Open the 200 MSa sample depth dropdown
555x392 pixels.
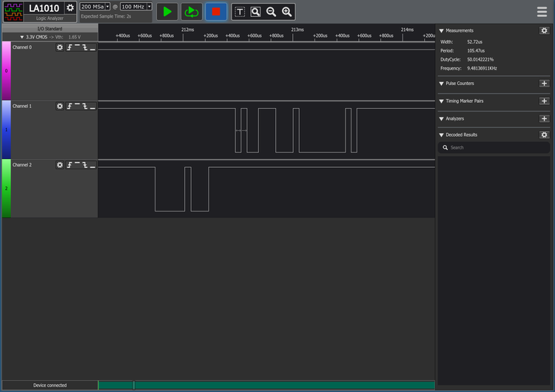click(x=95, y=7)
